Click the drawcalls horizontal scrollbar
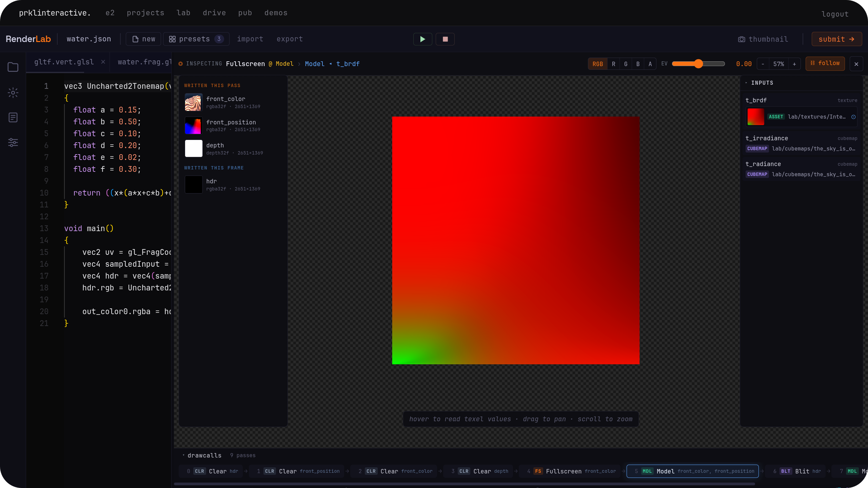This screenshot has height=488, width=868. (x=464, y=484)
